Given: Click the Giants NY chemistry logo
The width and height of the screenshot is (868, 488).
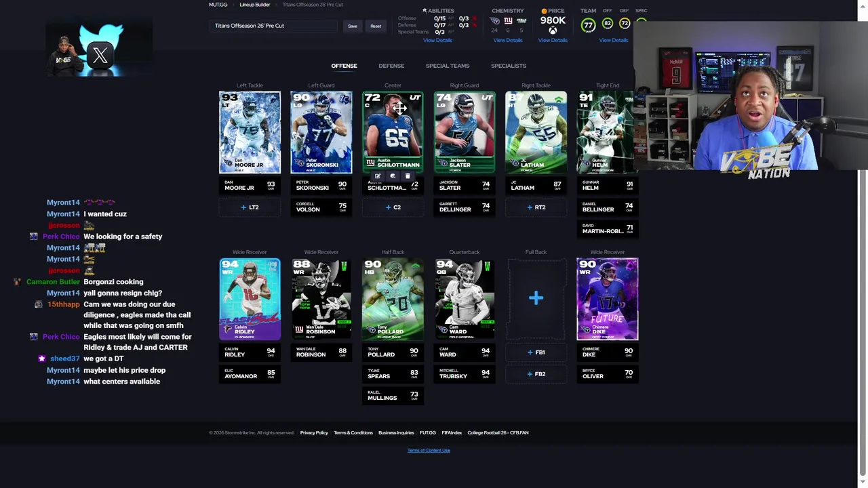Looking at the screenshot, I should [508, 21].
